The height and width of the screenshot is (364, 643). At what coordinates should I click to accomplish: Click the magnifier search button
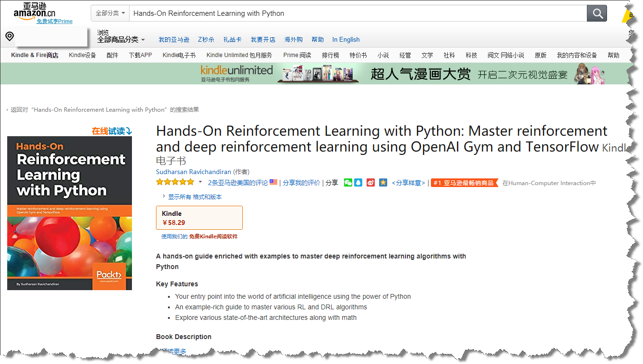tap(597, 13)
